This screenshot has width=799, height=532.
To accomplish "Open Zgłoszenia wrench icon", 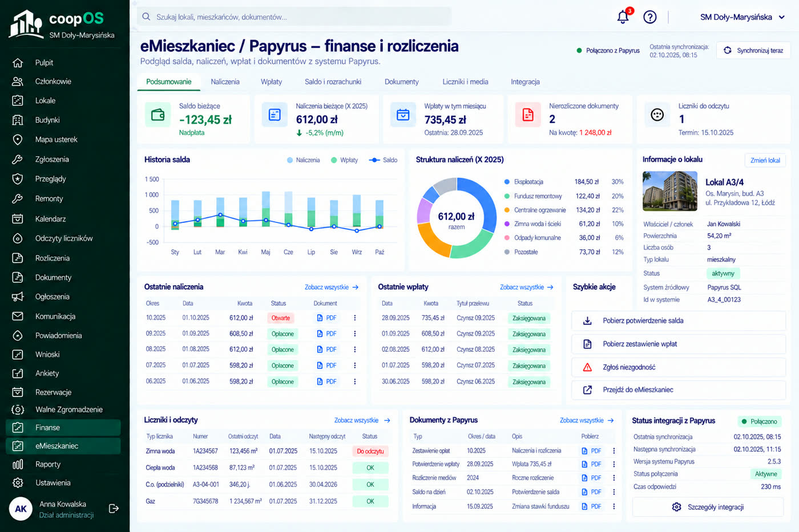I will click(18, 160).
